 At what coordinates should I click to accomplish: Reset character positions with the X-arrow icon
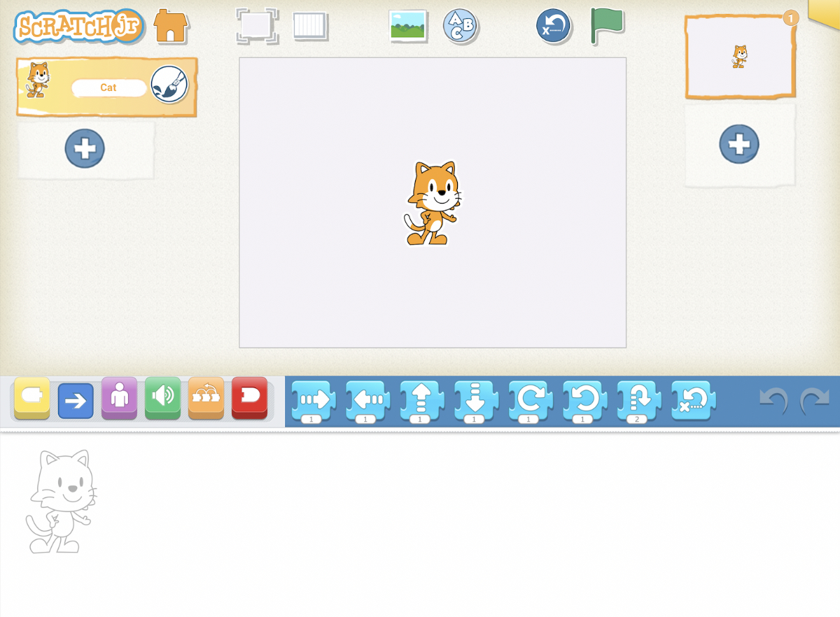pyautogui.click(x=553, y=26)
